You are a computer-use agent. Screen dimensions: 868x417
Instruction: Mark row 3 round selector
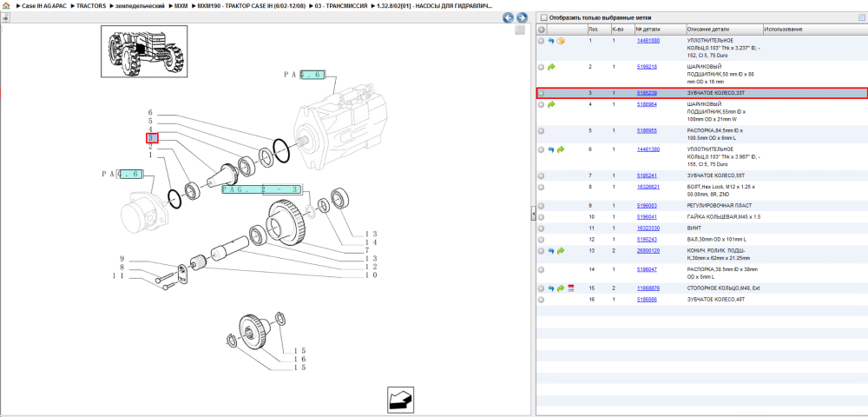542,94
